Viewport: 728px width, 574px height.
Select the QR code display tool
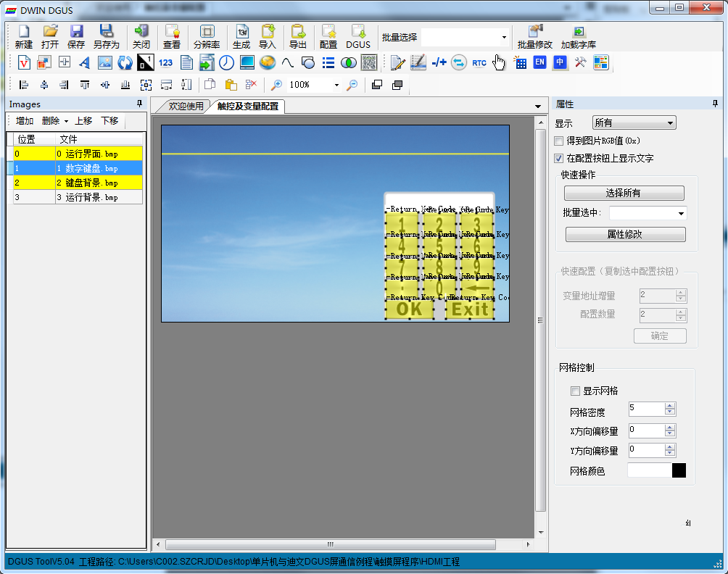pos(369,62)
